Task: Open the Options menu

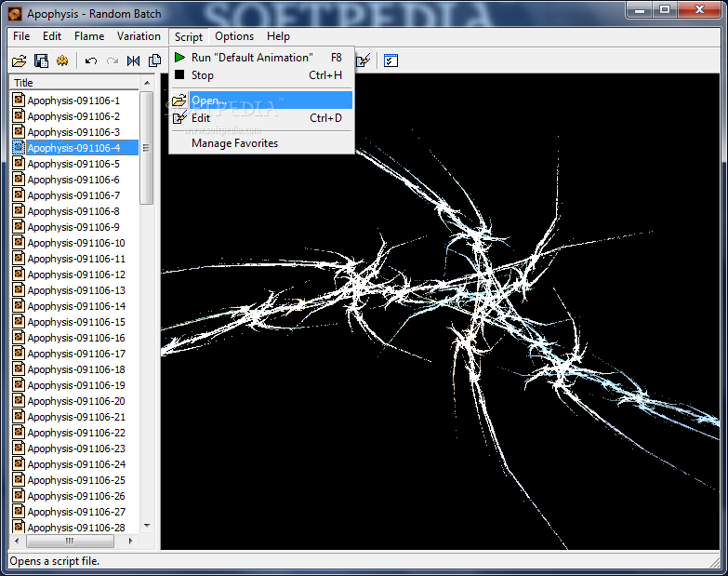Action: [x=234, y=36]
